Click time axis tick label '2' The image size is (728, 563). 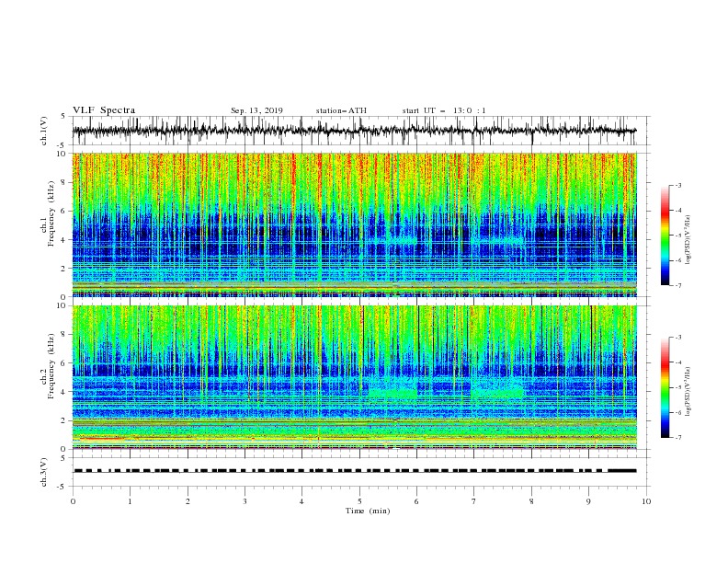click(x=188, y=501)
